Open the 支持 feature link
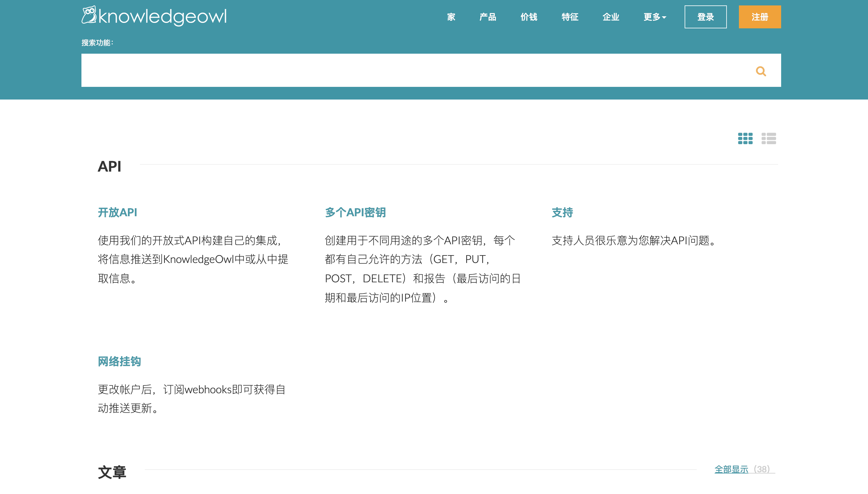 pos(562,212)
